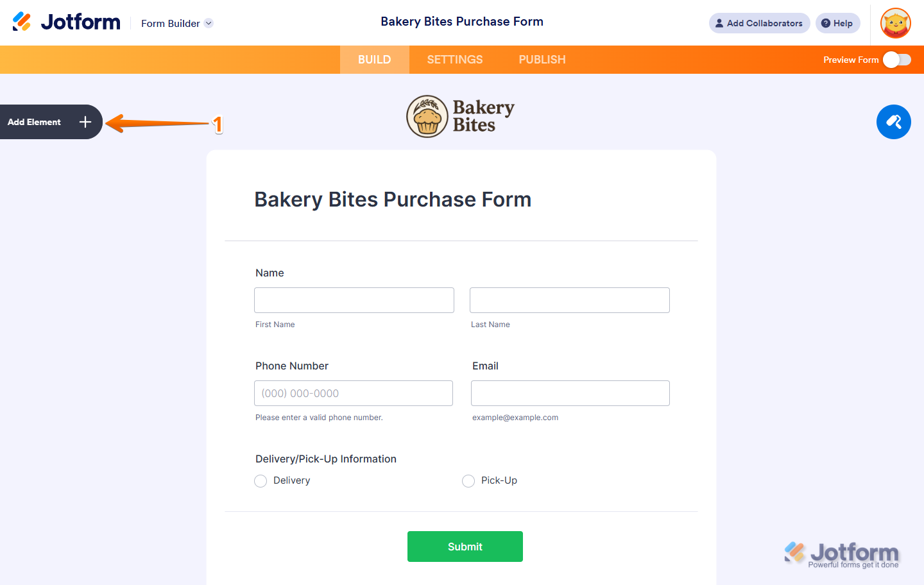
Task: Select the Delivery radio button
Action: click(261, 480)
